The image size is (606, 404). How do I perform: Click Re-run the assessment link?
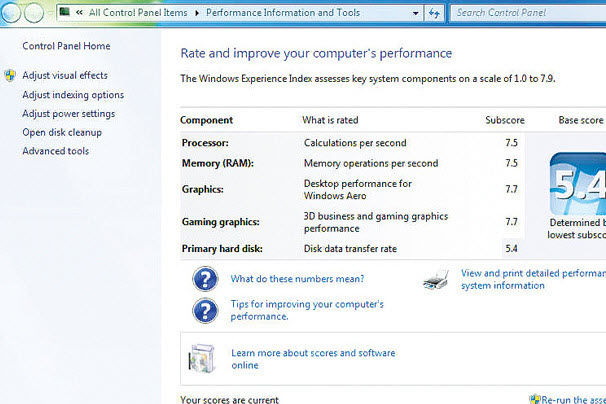tap(574, 400)
